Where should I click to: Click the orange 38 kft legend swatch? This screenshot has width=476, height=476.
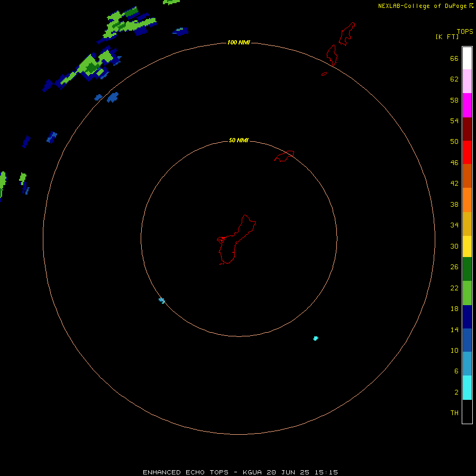[x=467, y=200]
